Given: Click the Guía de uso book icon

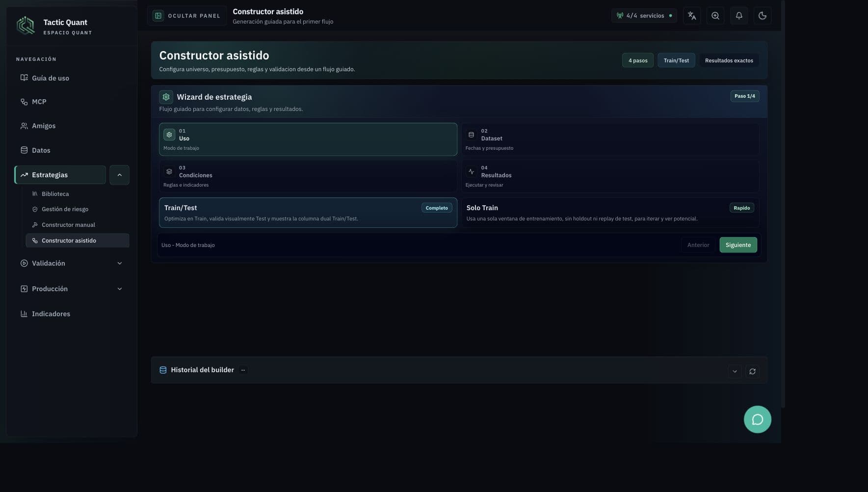Looking at the screenshot, I should coord(24,78).
